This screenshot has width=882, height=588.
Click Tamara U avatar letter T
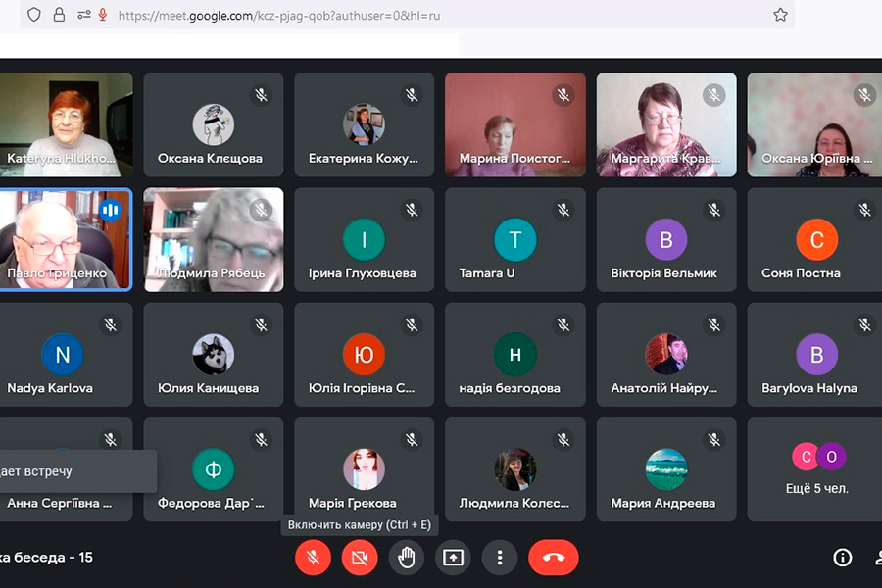[x=515, y=239]
